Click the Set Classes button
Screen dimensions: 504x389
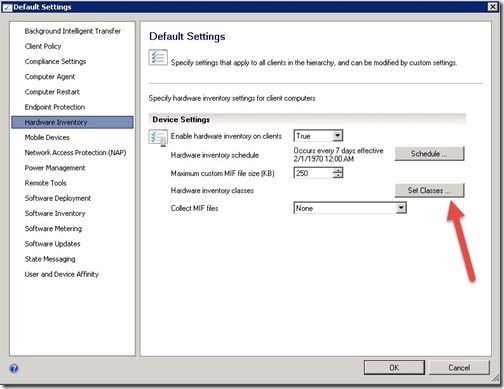pyautogui.click(x=429, y=190)
